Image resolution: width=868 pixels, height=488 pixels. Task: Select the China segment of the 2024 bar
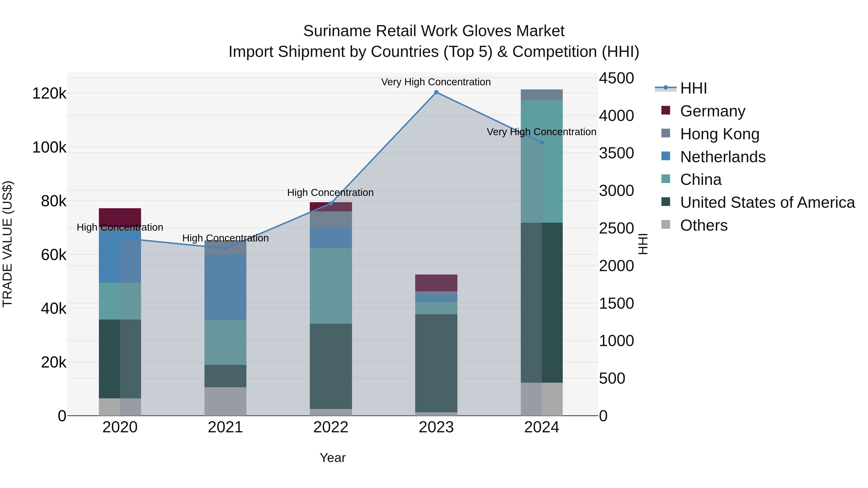pos(542,161)
